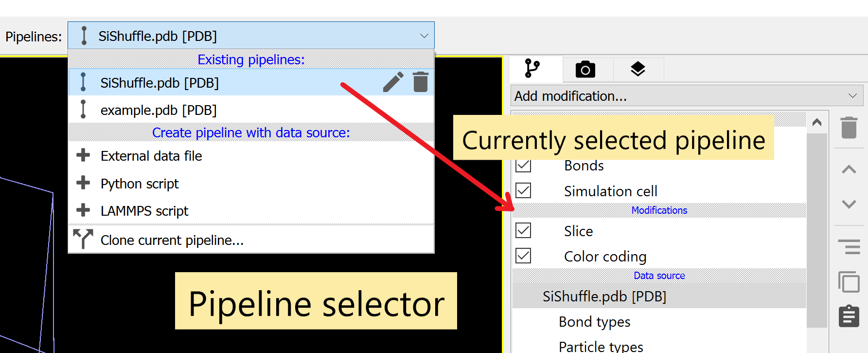Move selected modifier down with arrow
This screenshot has width=868, height=353.
tap(849, 204)
